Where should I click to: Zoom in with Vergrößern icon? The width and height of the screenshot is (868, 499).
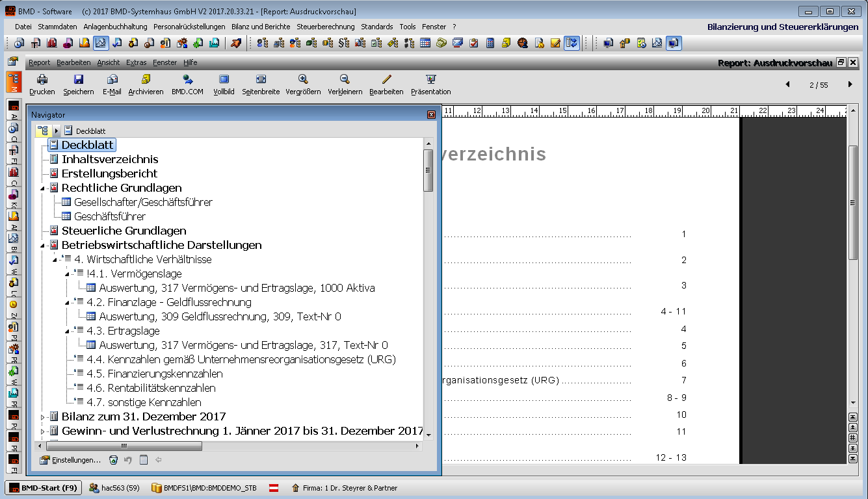[x=303, y=80]
